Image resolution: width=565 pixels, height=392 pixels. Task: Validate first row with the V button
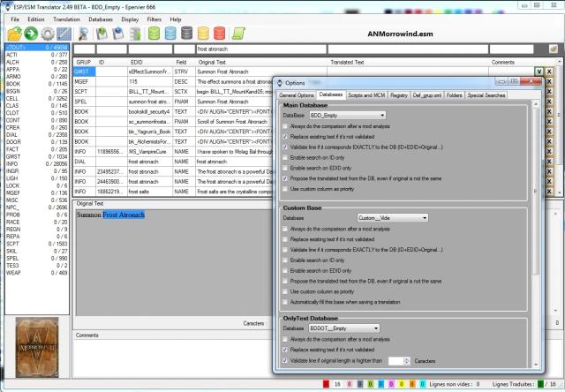click(539, 72)
